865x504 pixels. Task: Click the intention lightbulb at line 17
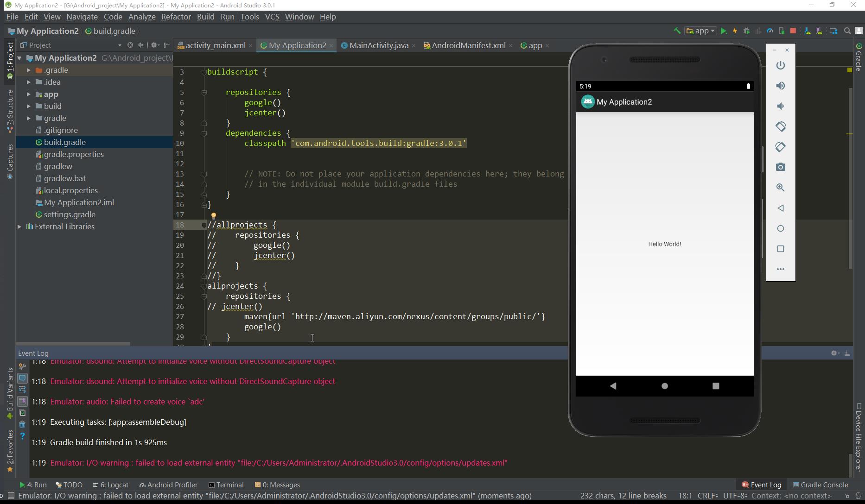pyautogui.click(x=214, y=215)
